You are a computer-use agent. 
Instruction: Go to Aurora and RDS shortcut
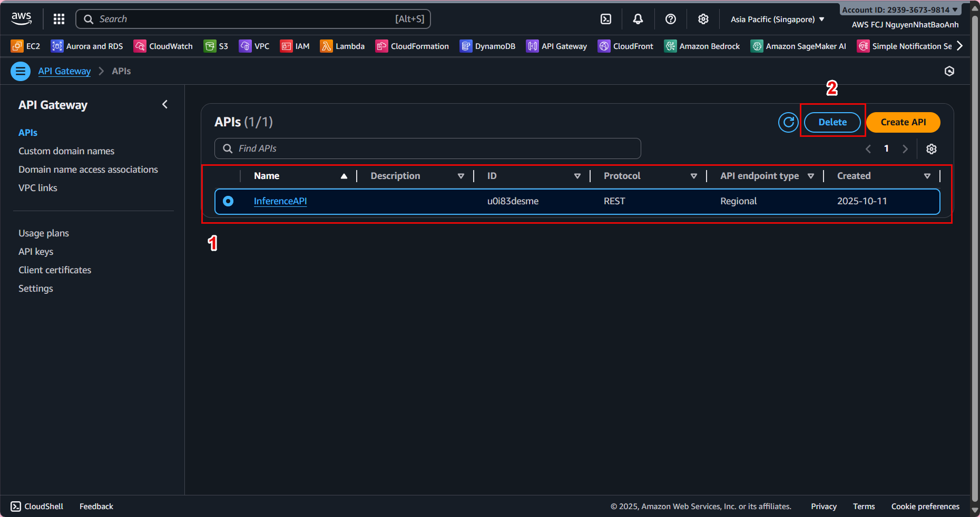(87, 46)
